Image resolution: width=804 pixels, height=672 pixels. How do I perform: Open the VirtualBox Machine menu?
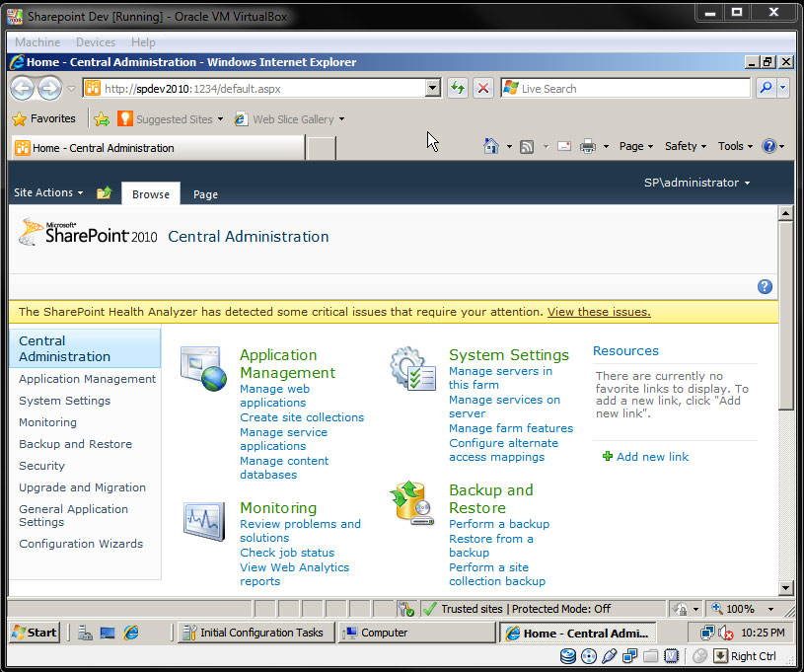[x=37, y=42]
